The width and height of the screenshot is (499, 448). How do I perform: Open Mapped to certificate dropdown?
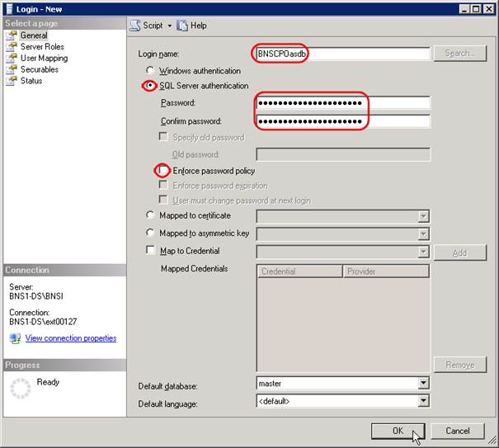pos(423,216)
